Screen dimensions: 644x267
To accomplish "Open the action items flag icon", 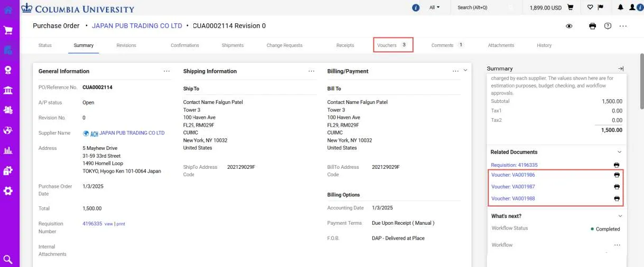I will [x=601, y=7].
